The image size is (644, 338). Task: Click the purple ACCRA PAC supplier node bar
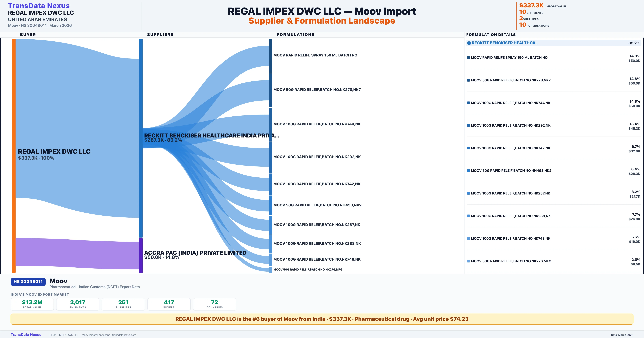141,255
